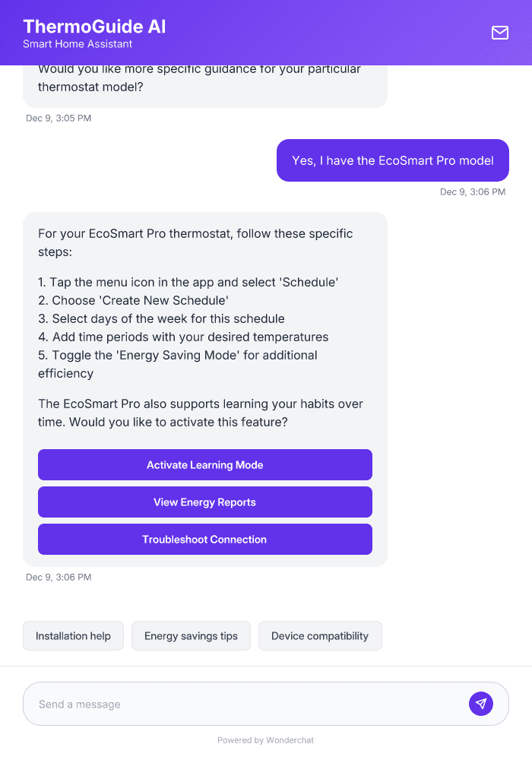Click the purple header banner area
This screenshot has width=532, height=760.
[x=304, y=33]
